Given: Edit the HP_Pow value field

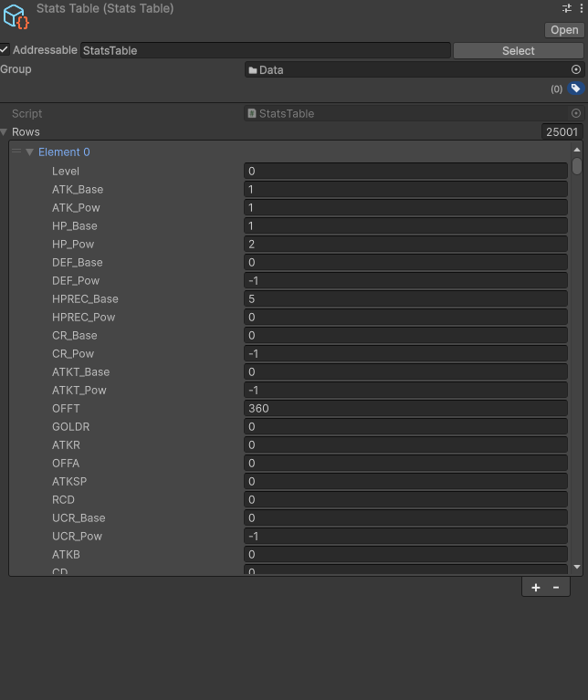Looking at the screenshot, I should coord(405,245).
